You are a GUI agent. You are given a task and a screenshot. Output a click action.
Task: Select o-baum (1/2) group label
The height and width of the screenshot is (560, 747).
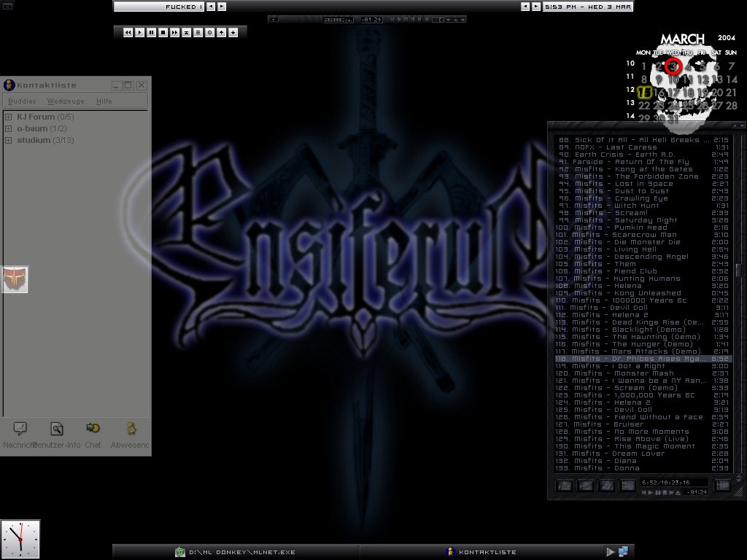(x=42, y=128)
